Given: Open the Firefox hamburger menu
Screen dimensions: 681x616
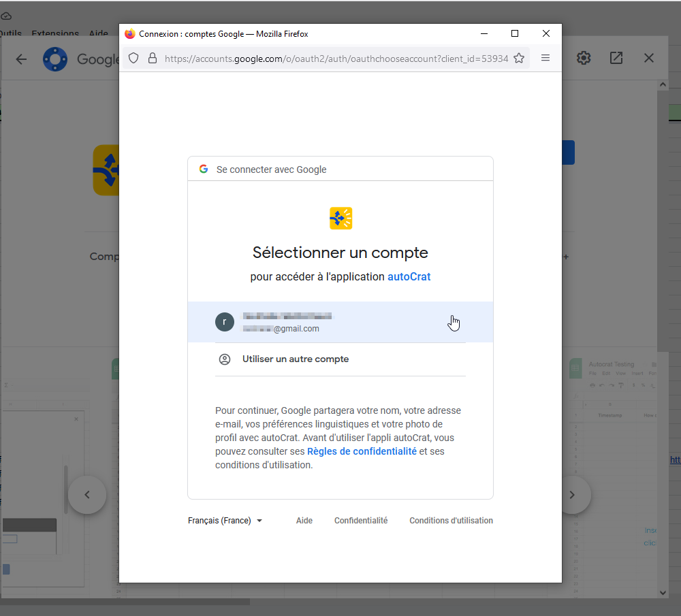Looking at the screenshot, I should [545, 58].
